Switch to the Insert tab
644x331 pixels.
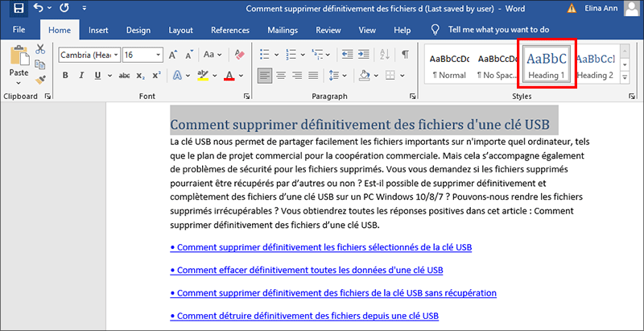click(98, 30)
